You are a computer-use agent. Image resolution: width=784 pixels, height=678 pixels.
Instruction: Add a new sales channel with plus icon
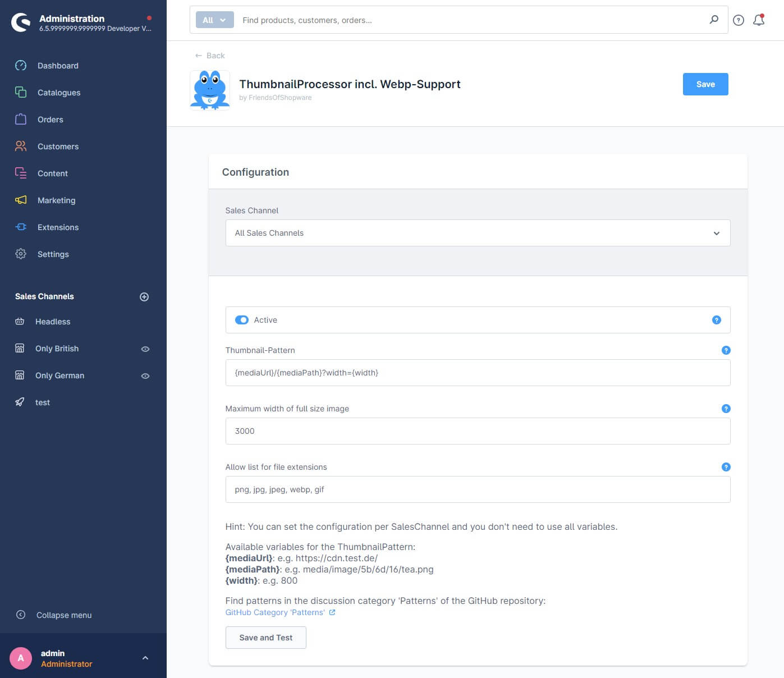(144, 297)
